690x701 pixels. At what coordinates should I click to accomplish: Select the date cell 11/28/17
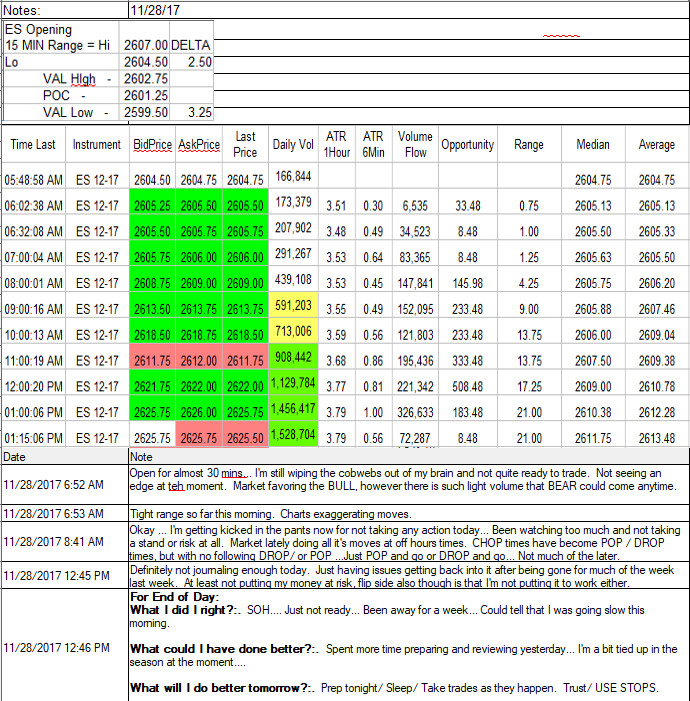[x=409, y=10]
